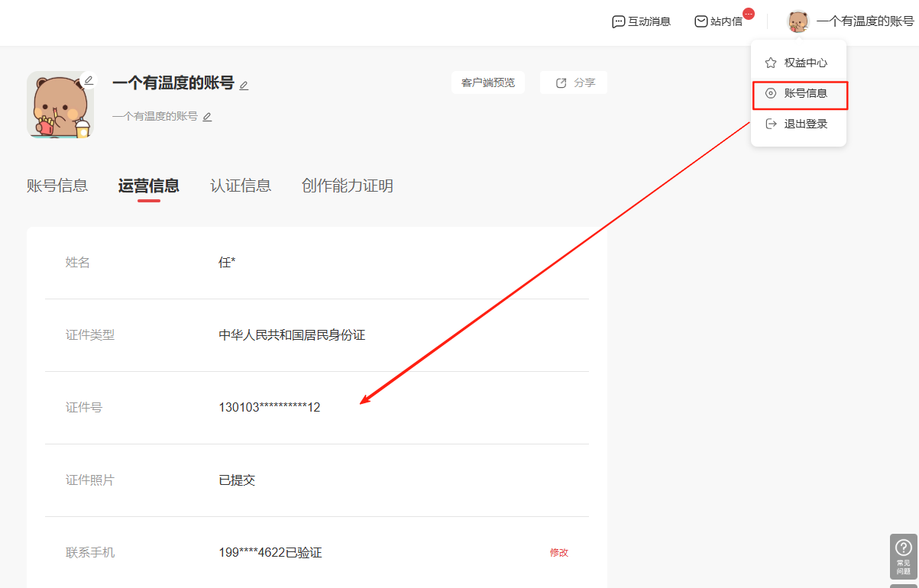
Task: Select 退出登录 to log out
Action: click(x=805, y=124)
